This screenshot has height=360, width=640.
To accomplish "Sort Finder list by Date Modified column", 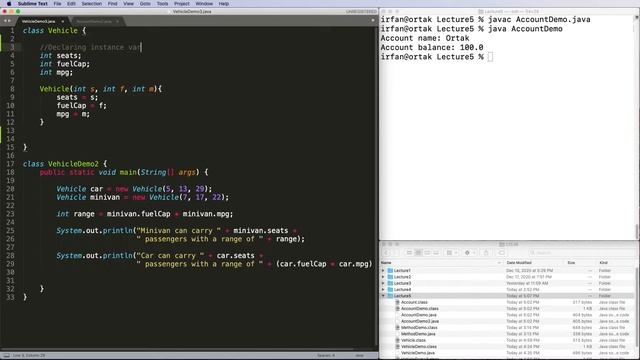I will coord(533,262).
